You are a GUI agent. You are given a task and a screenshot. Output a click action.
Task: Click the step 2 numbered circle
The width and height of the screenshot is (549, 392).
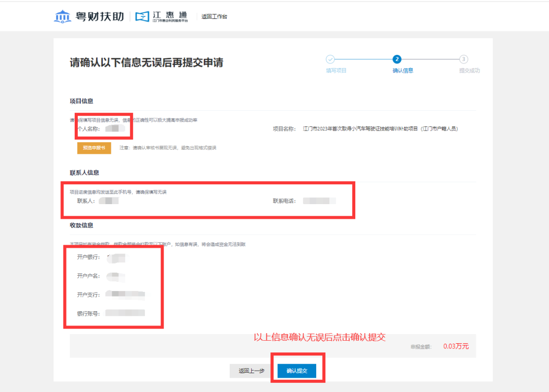(x=397, y=59)
